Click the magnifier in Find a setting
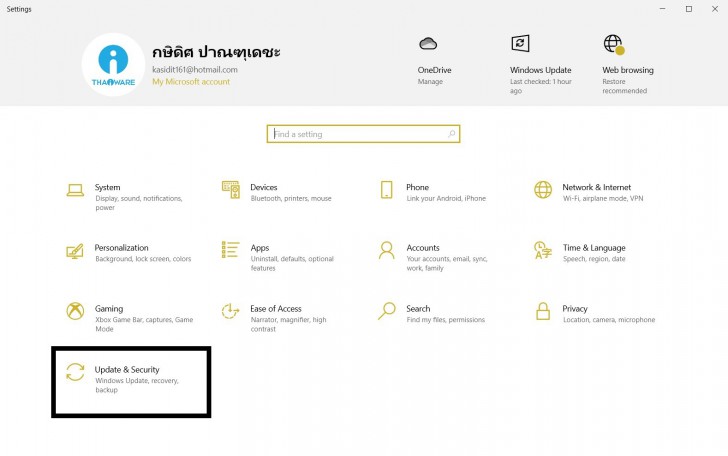 coord(451,134)
